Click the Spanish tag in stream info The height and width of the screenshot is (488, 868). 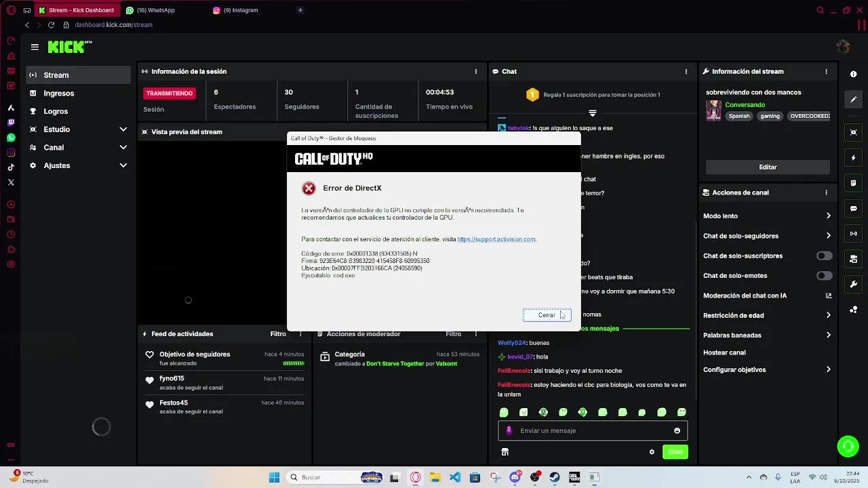click(739, 116)
